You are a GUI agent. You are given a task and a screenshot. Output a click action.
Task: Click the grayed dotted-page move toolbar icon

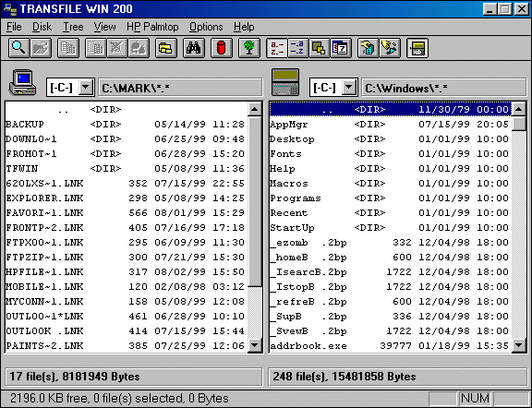pyautogui.click(x=96, y=48)
